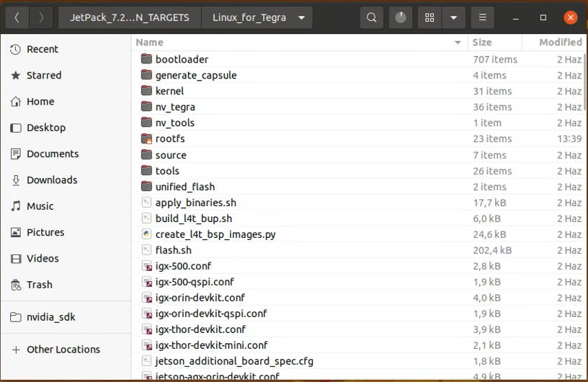Navigate to the JetPack_7.2...N_TARGETS path segment
Screen dimensions: 588x382
[x=130, y=17]
